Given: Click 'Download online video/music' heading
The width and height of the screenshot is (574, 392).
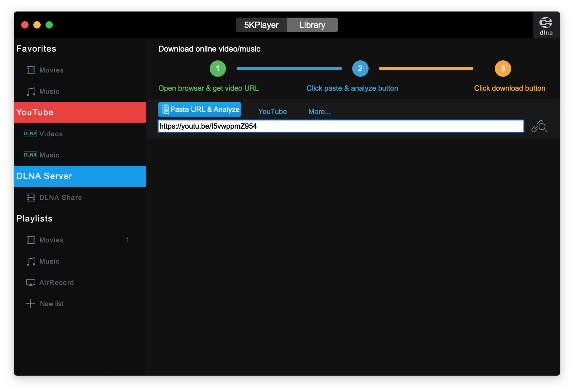Looking at the screenshot, I should 209,49.
